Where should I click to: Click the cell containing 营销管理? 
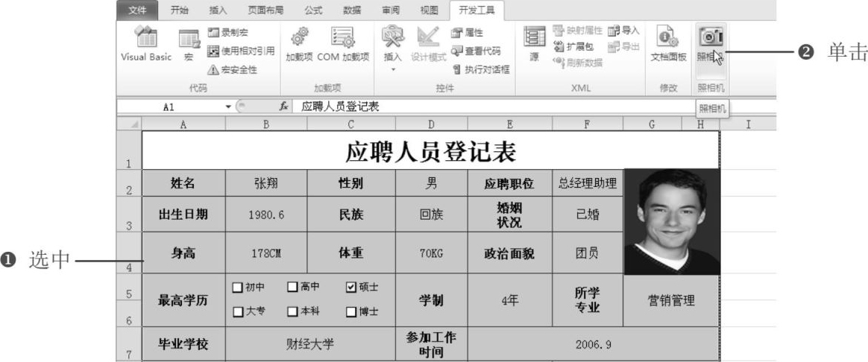click(671, 300)
